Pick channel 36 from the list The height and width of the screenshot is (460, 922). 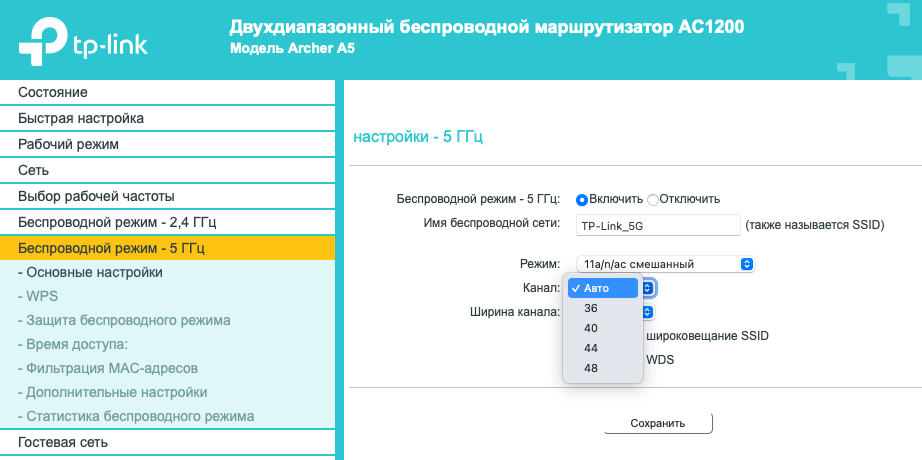[x=592, y=308]
